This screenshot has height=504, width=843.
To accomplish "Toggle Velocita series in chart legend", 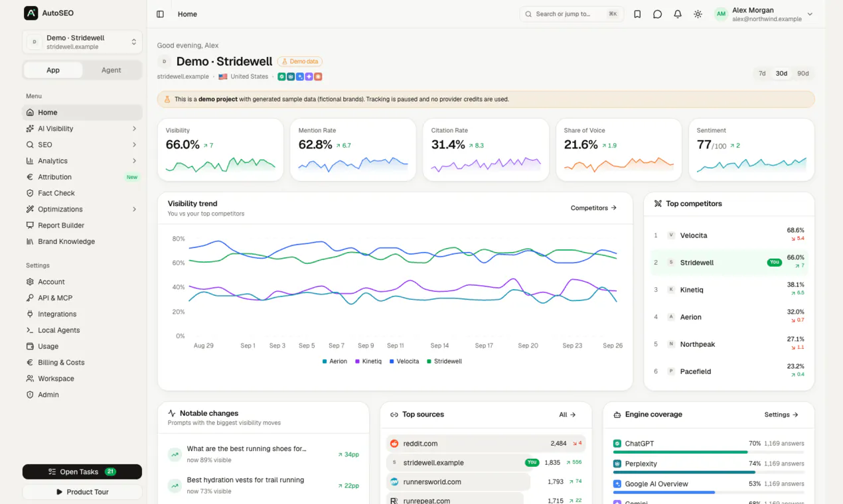I will pos(404,361).
